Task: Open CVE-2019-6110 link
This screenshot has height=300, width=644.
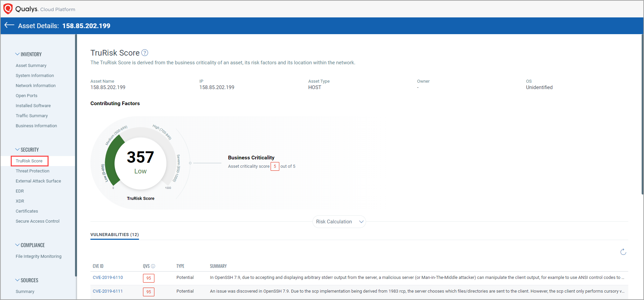Action: (x=108, y=278)
